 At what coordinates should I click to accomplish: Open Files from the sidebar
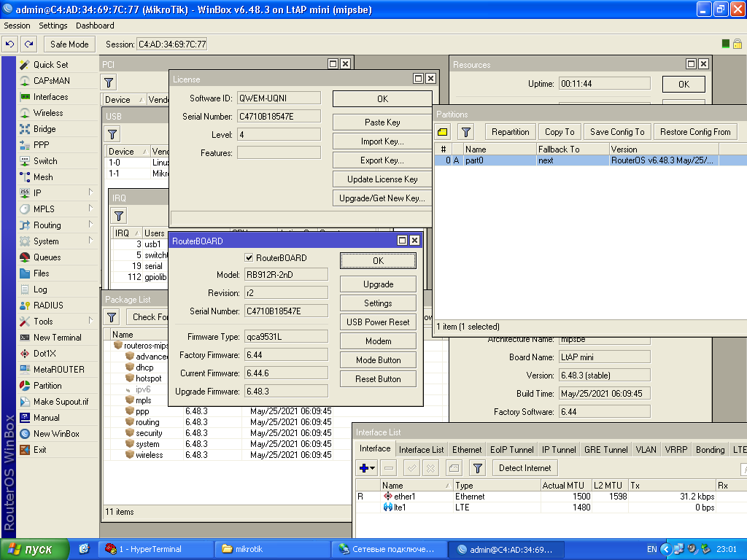tap(41, 273)
